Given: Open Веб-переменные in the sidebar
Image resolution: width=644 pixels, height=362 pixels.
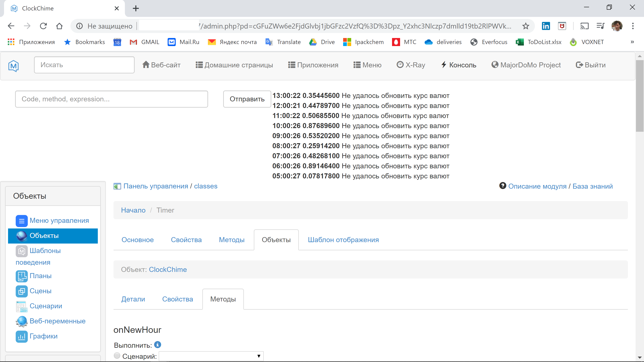Looking at the screenshot, I should tap(58, 321).
